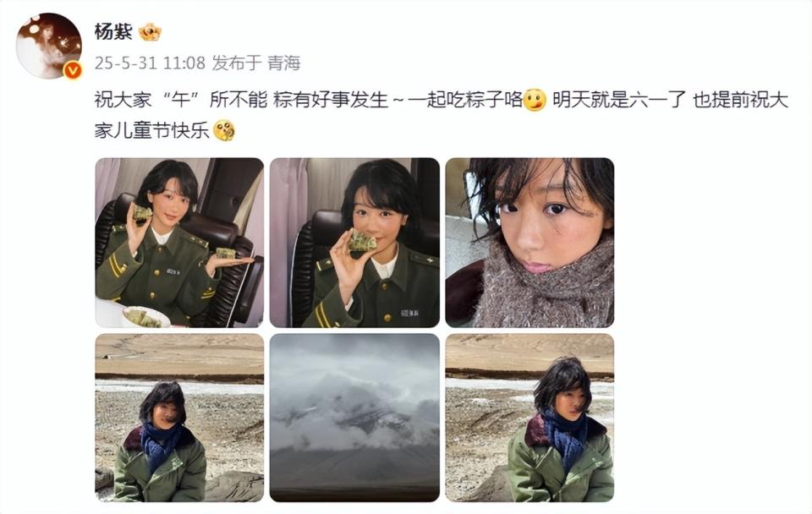812x514 pixels.
Task: Click the post timestamp 25-5-31 11:08
Action: coord(151,63)
